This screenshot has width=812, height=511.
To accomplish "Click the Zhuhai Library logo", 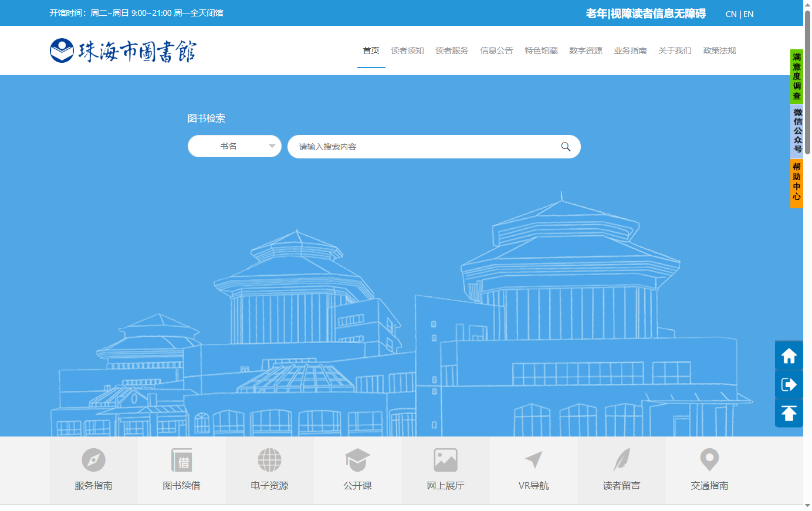I will pos(123,51).
